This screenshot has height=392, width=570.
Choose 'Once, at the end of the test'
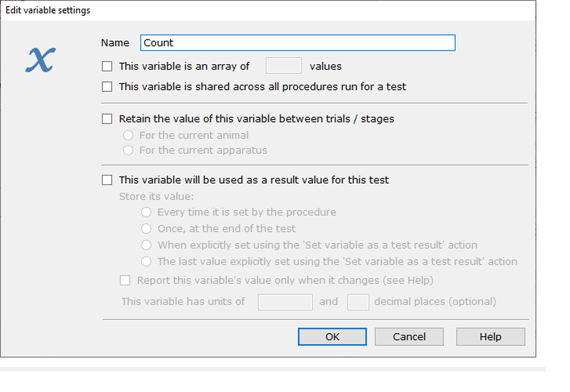pyautogui.click(x=146, y=229)
